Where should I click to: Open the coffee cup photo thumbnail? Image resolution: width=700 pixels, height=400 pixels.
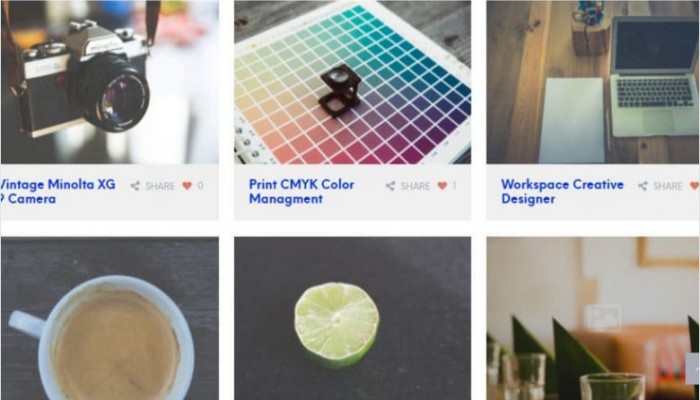tap(110, 318)
